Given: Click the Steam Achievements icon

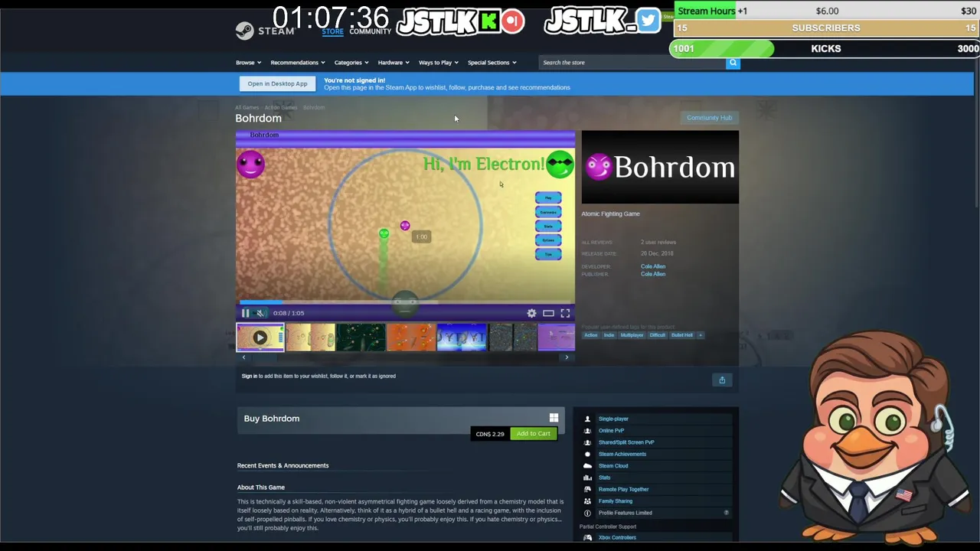Looking at the screenshot, I should pyautogui.click(x=587, y=455).
